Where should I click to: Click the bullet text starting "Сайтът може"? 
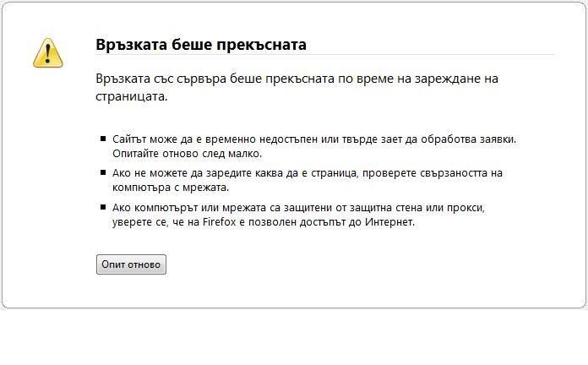pos(313,139)
